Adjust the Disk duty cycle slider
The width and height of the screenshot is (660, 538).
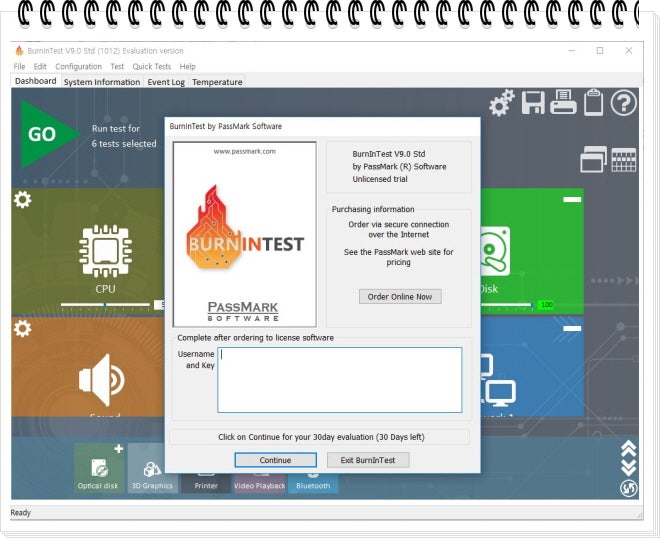pyautogui.click(x=507, y=304)
